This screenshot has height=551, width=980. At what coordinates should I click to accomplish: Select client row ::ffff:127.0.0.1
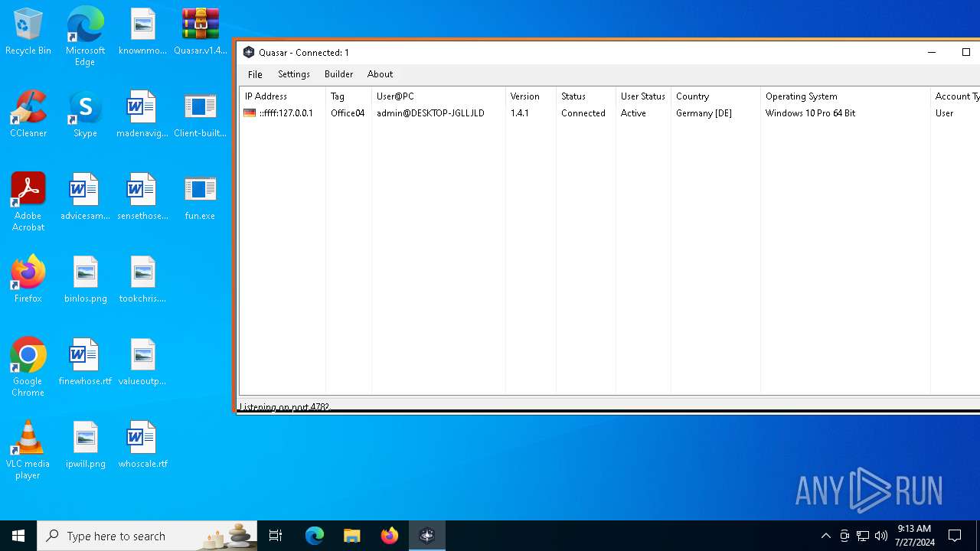[609, 113]
